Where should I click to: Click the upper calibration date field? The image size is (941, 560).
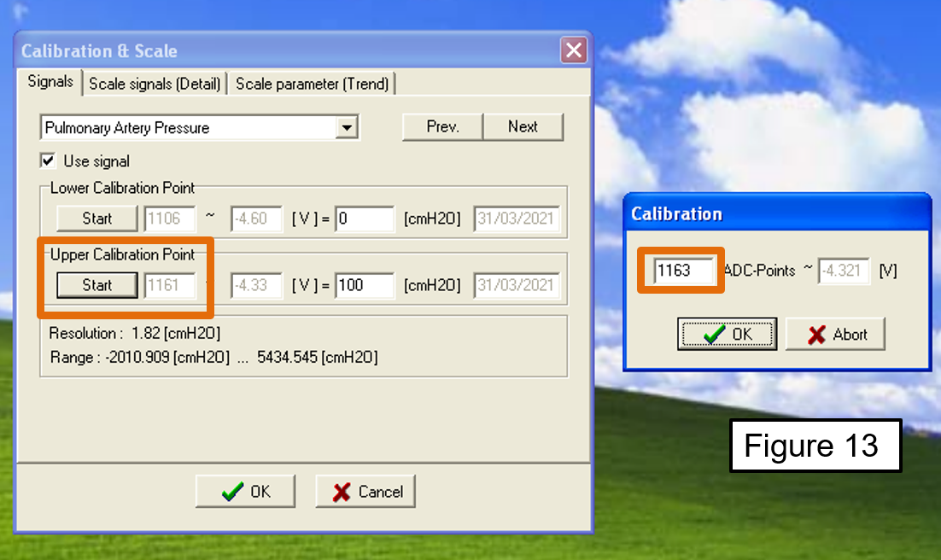pos(516,285)
